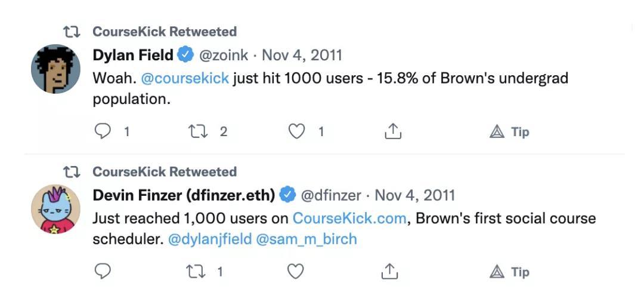
Task: Open Dylan Field's profile picture
Action: (x=55, y=69)
